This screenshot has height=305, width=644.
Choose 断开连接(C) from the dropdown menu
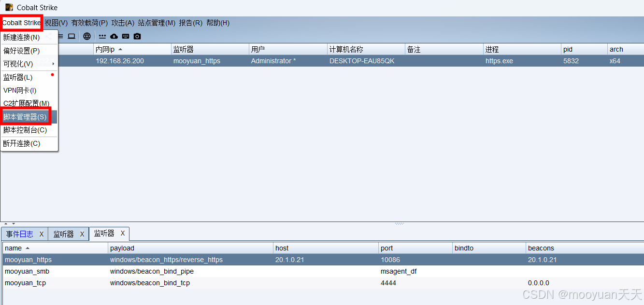pos(29,143)
